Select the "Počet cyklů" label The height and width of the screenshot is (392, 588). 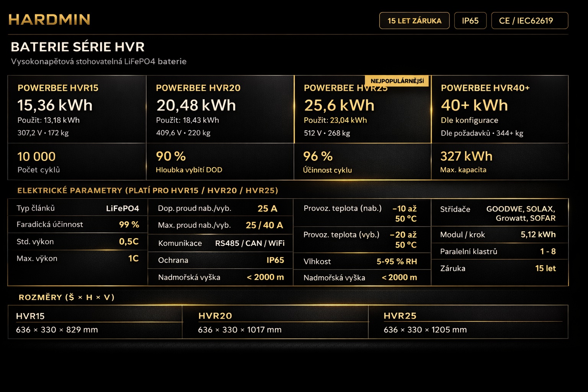pos(39,170)
